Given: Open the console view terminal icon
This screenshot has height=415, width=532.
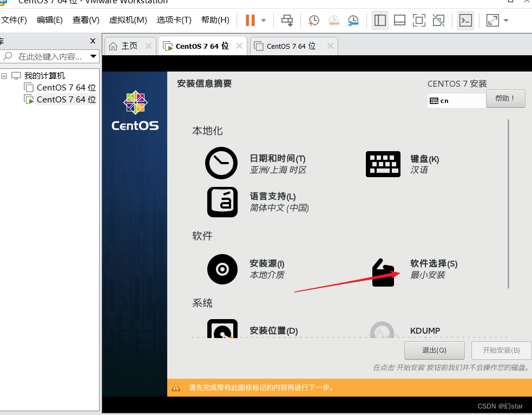Looking at the screenshot, I should 465,21.
